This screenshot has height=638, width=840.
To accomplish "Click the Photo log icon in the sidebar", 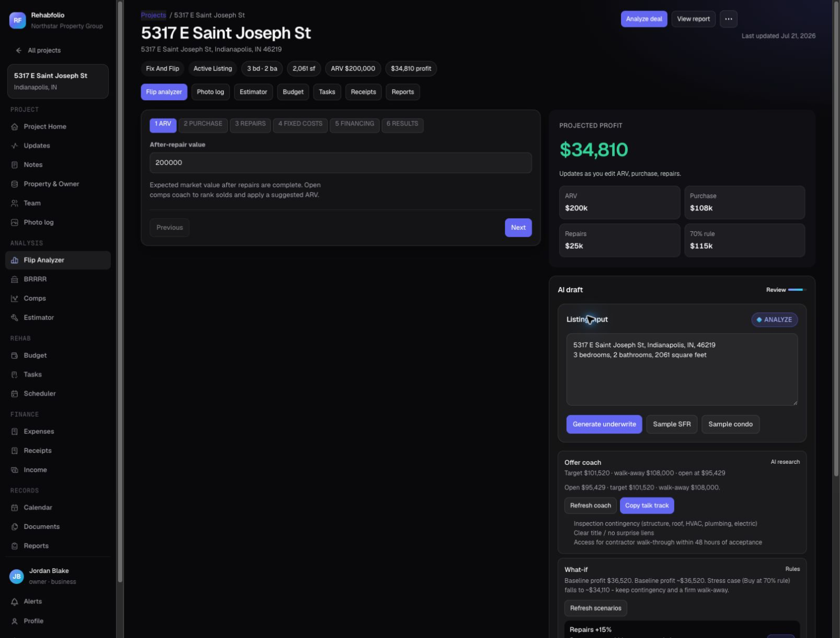I will pyautogui.click(x=15, y=222).
